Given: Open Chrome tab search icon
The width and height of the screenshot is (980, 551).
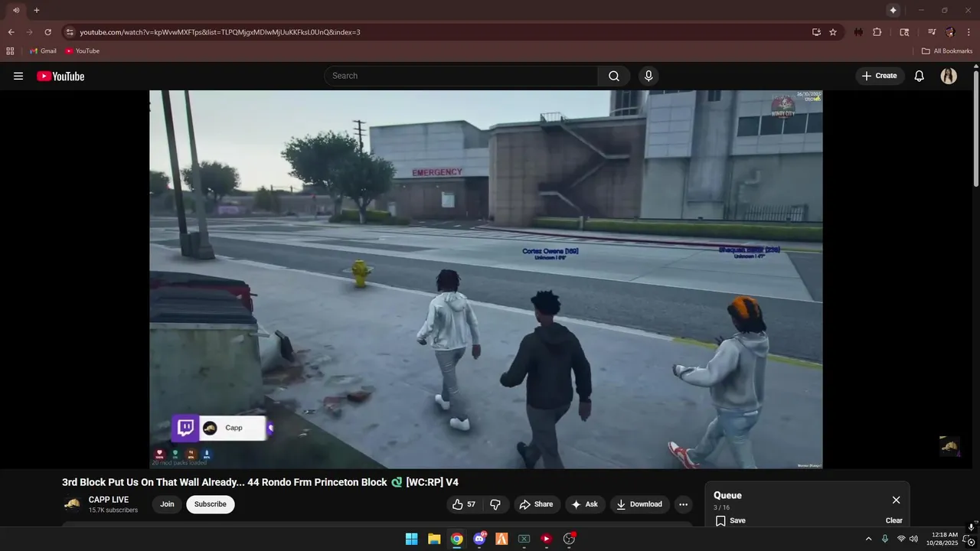Looking at the screenshot, I should tap(904, 32).
